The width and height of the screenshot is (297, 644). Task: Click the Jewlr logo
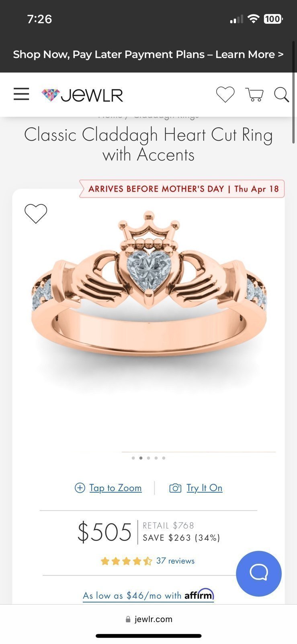click(x=82, y=95)
